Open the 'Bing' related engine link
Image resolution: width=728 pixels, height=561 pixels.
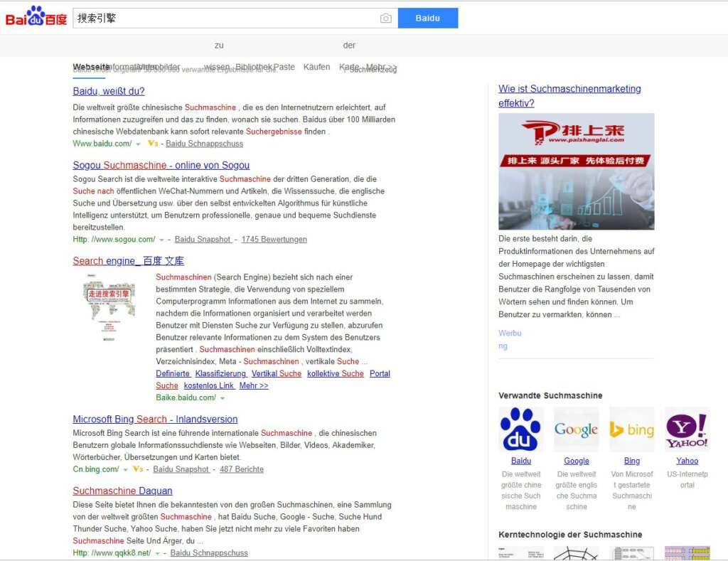(x=632, y=461)
